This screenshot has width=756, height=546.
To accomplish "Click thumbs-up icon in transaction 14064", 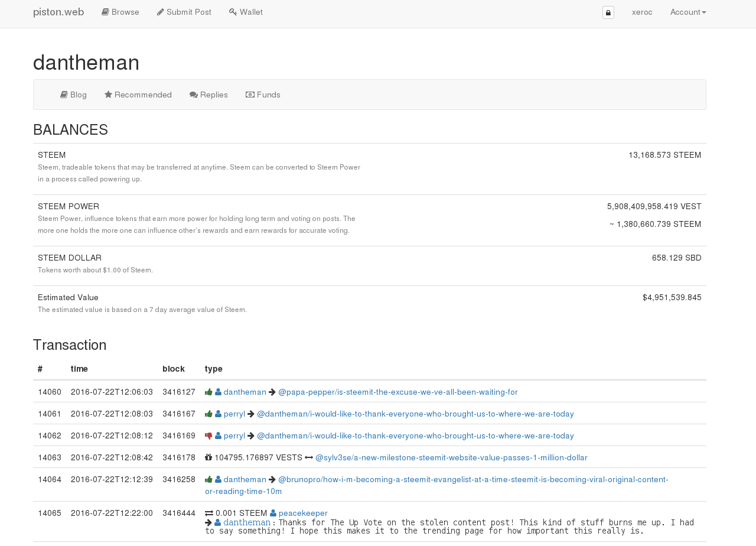I will click(x=208, y=479).
